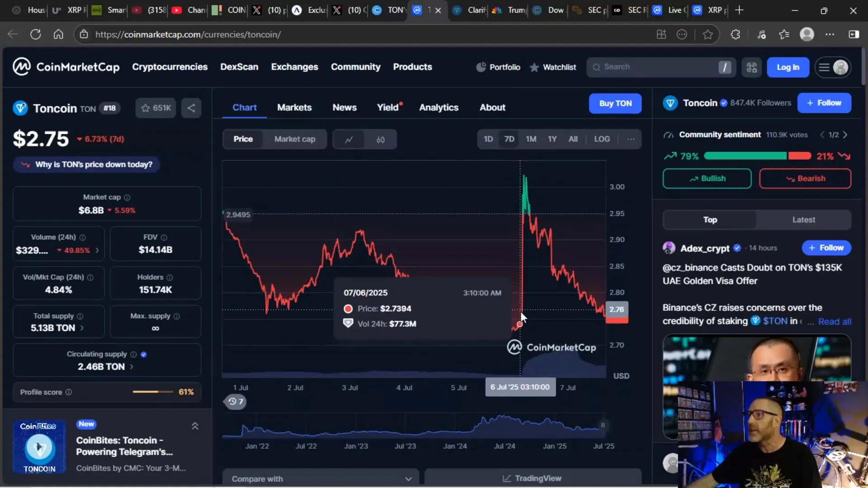
Task: Add Toncoin to watchlist via 651K star
Action: 156,108
